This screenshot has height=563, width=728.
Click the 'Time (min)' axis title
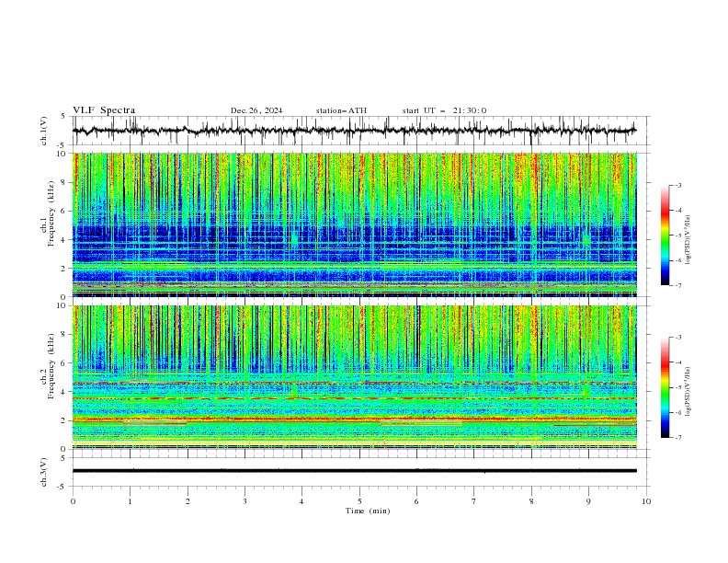tap(368, 511)
